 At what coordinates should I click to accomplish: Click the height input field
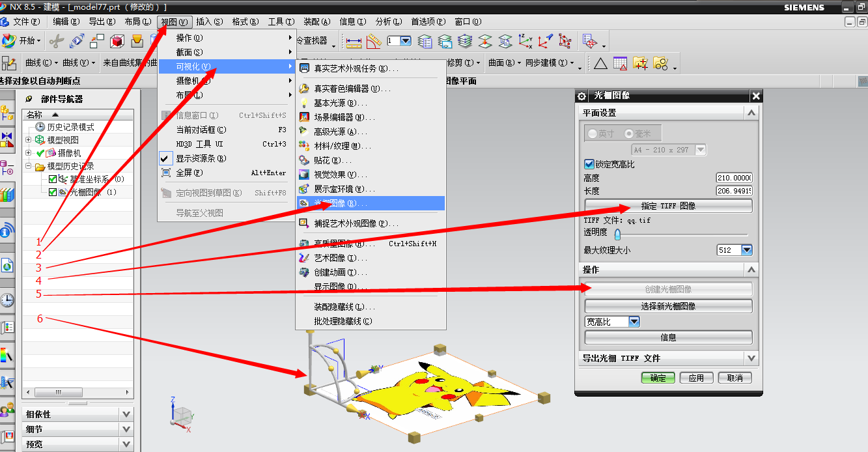[734, 178]
